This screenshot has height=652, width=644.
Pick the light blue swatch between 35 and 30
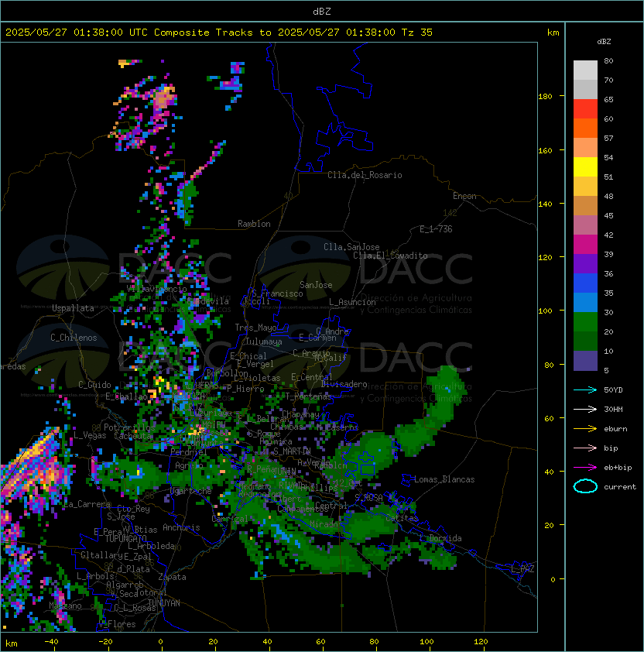585,302
